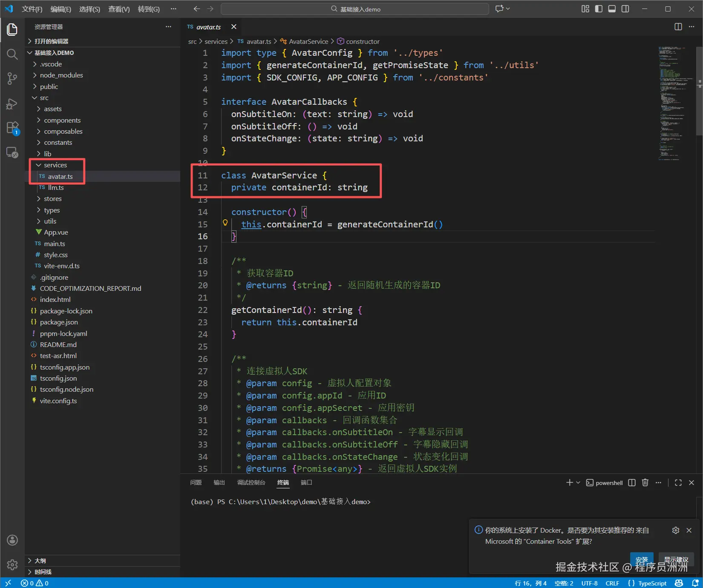Close the avatar.ts editor tab
703x588 pixels.
[233, 27]
